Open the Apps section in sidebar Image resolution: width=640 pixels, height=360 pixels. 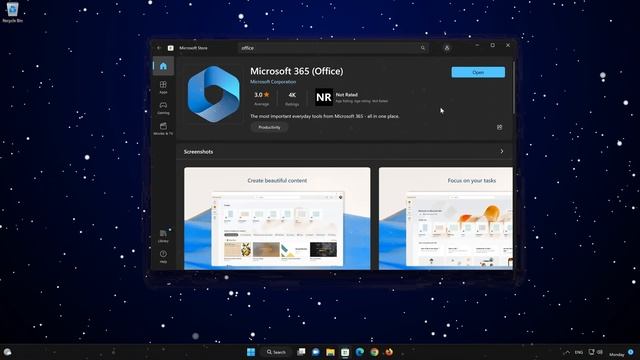click(163, 87)
